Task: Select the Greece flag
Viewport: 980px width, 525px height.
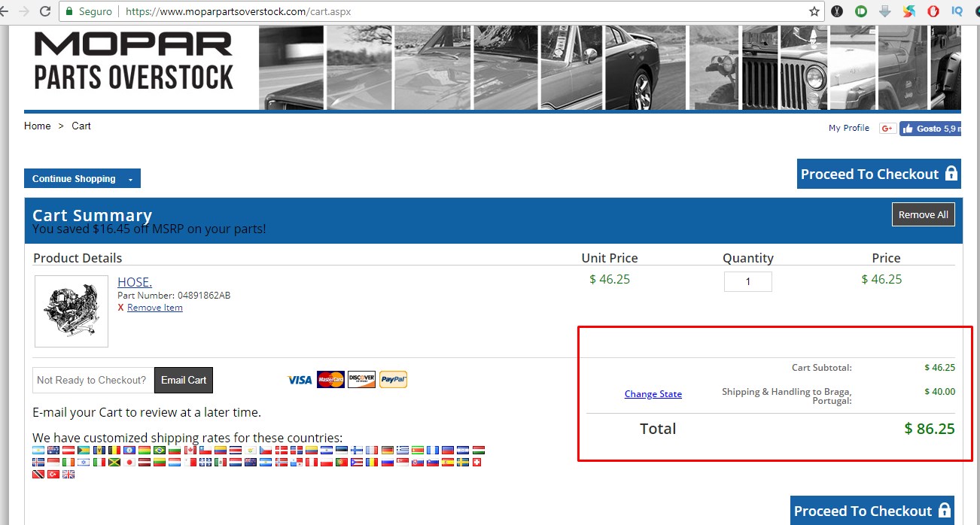Action: coord(403,451)
